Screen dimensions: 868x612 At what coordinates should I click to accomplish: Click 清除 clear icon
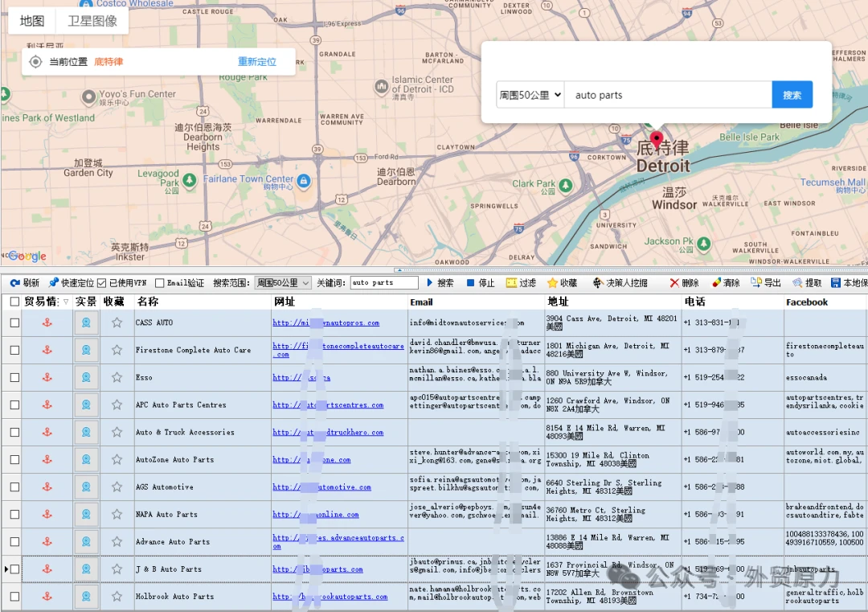coord(716,283)
